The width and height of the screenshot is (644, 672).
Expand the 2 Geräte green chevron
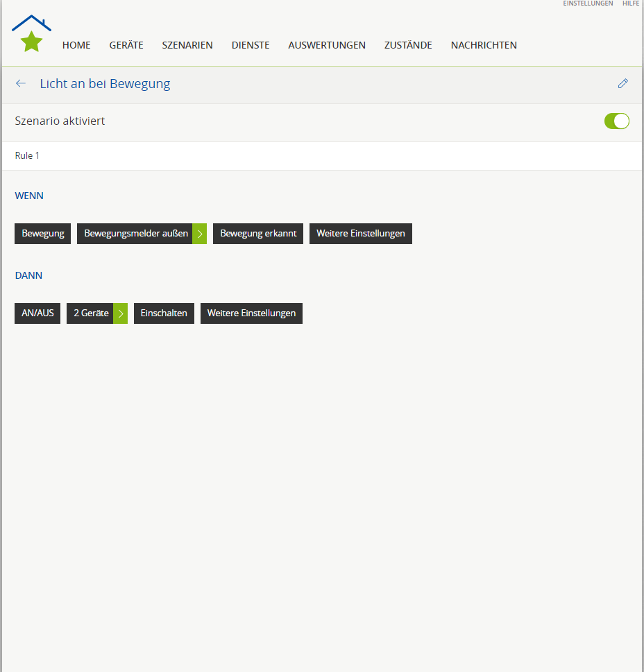coord(121,313)
